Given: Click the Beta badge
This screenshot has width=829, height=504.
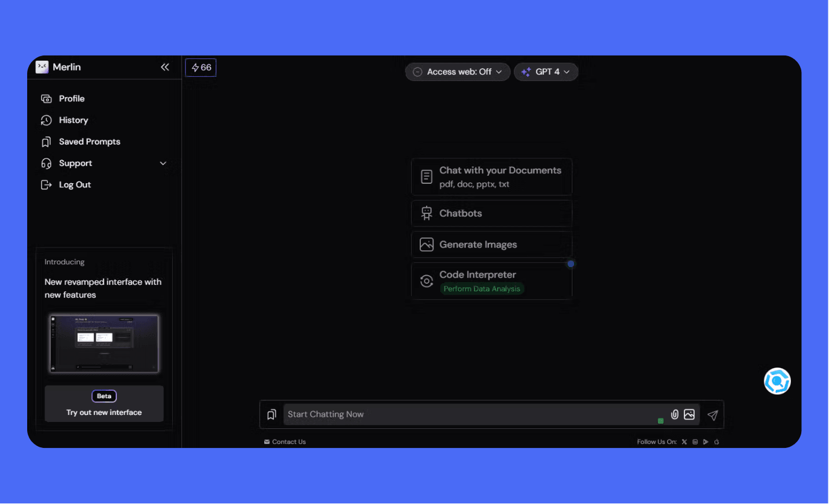Looking at the screenshot, I should pyautogui.click(x=104, y=396).
